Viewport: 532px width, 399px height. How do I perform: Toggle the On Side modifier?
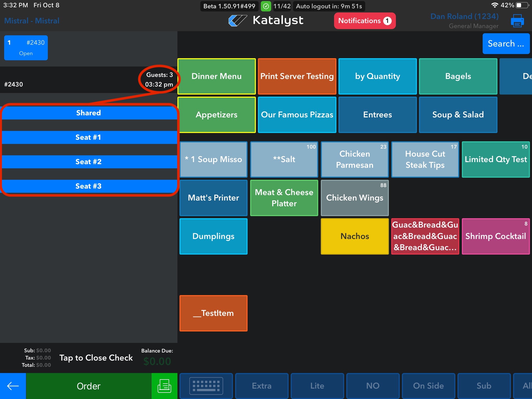pyautogui.click(x=428, y=386)
